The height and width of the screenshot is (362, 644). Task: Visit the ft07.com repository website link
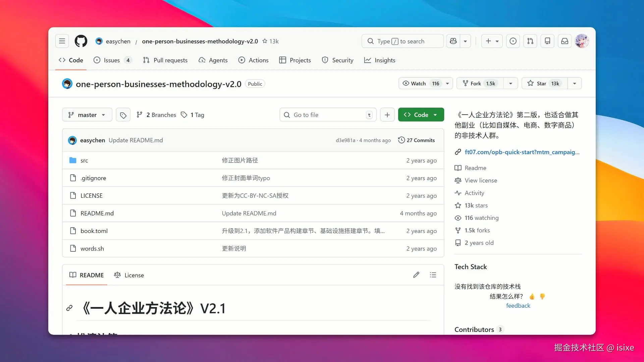[x=522, y=152]
